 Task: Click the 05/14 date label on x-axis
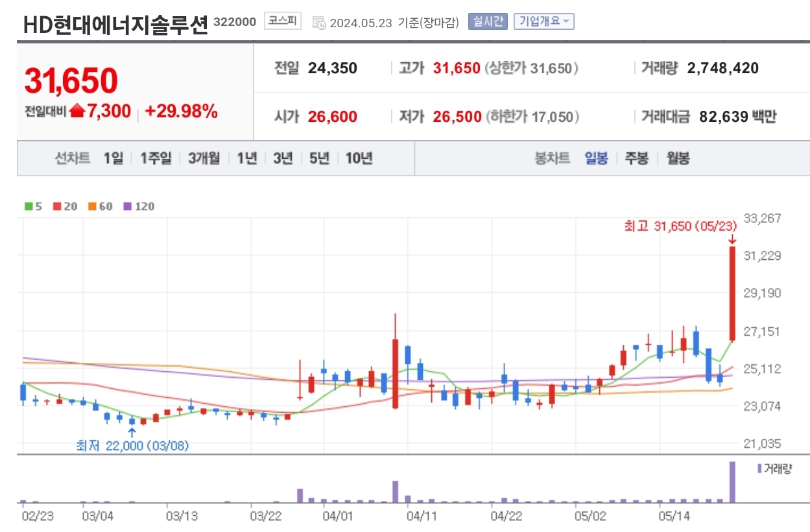(x=674, y=516)
